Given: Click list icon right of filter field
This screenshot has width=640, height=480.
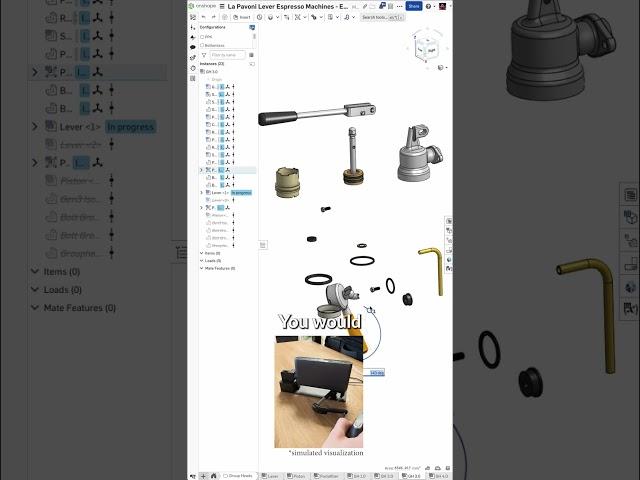Looking at the screenshot, I should click(251, 55).
